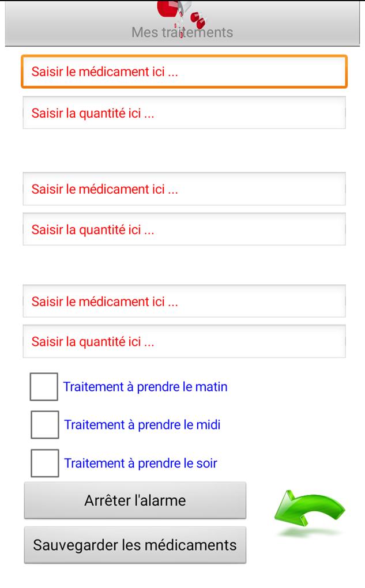Select the first 'Saisir la quantité ici' field
Image resolution: width=365 pixels, height=588 pixels.
tap(184, 113)
